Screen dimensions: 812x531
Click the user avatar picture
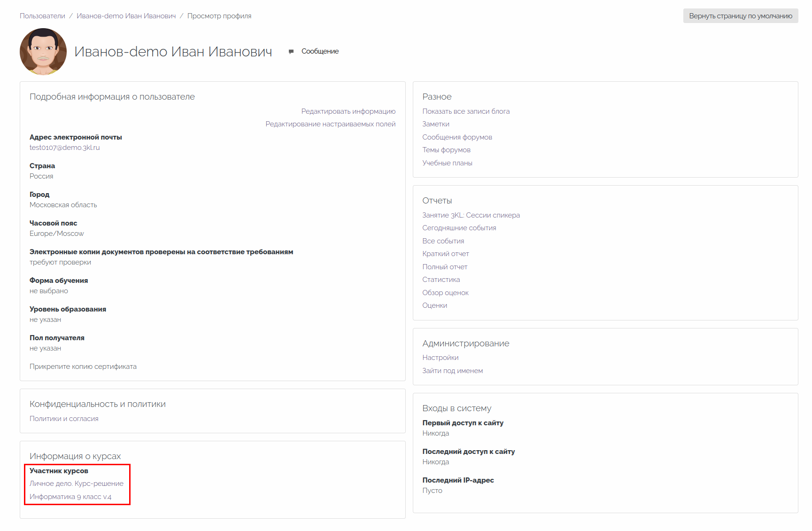click(x=43, y=51)
